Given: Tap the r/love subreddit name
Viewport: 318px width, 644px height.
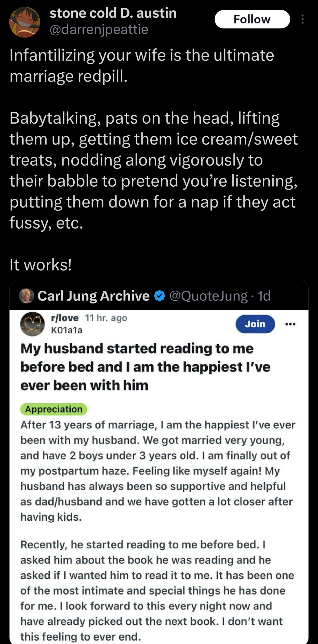Looking at the screenshot, I should (x=65, y=318).
